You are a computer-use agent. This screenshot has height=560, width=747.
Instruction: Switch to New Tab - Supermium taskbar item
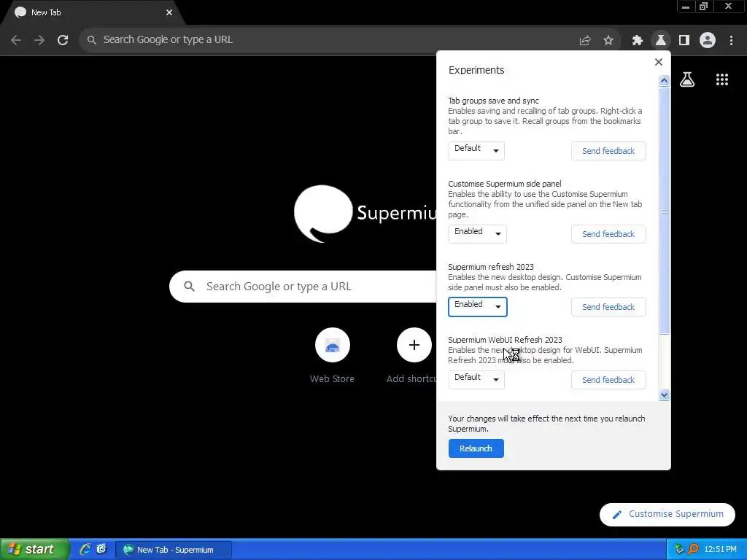[x=174, y=550]
